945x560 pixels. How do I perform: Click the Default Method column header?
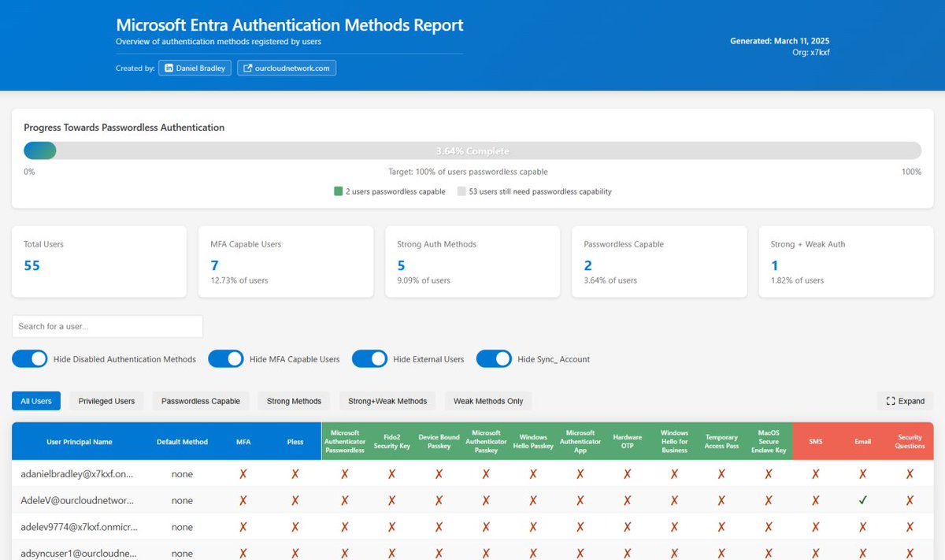(182, 442)
